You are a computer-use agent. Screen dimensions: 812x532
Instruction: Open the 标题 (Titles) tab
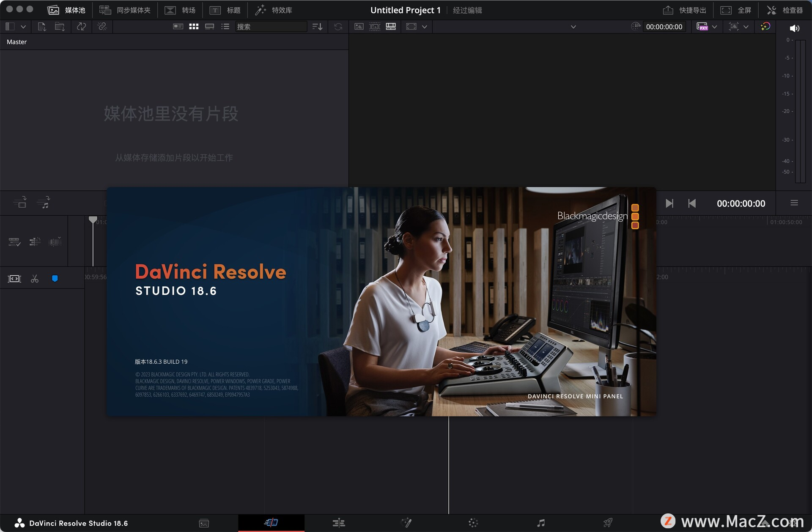tap(225, 10)
